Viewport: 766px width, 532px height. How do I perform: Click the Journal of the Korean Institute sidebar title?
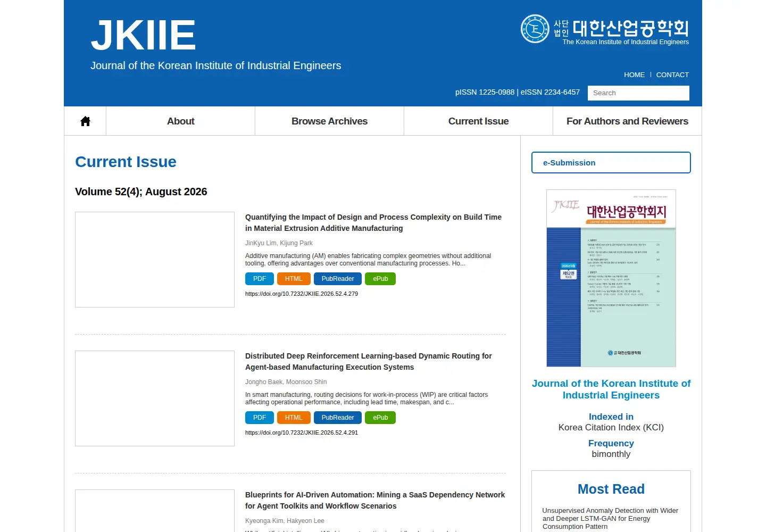pos(611,389)
